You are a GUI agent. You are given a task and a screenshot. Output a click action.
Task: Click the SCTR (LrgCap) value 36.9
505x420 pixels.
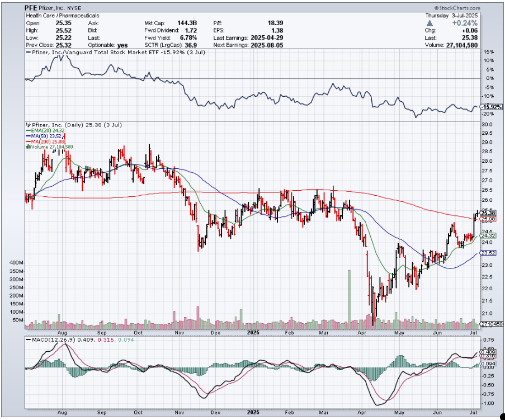[191, 45]
